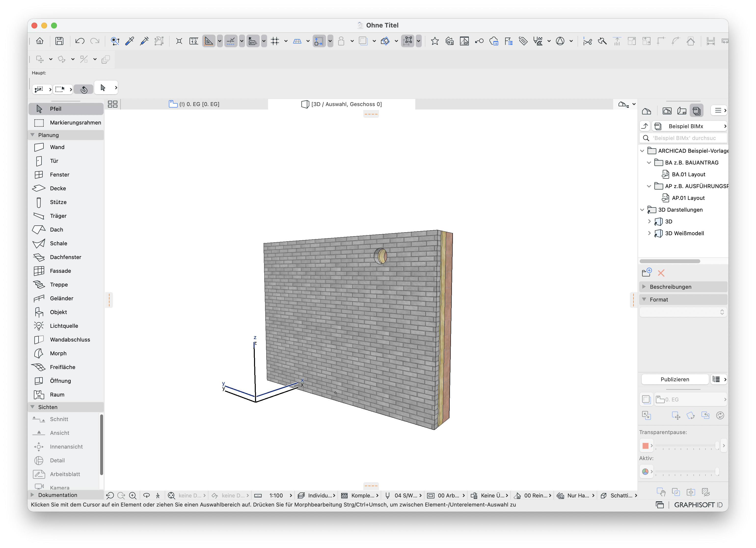Screen dimensions: 756x548
Task: Click the syringe inject parameters icon
Action: coord(144,41)
